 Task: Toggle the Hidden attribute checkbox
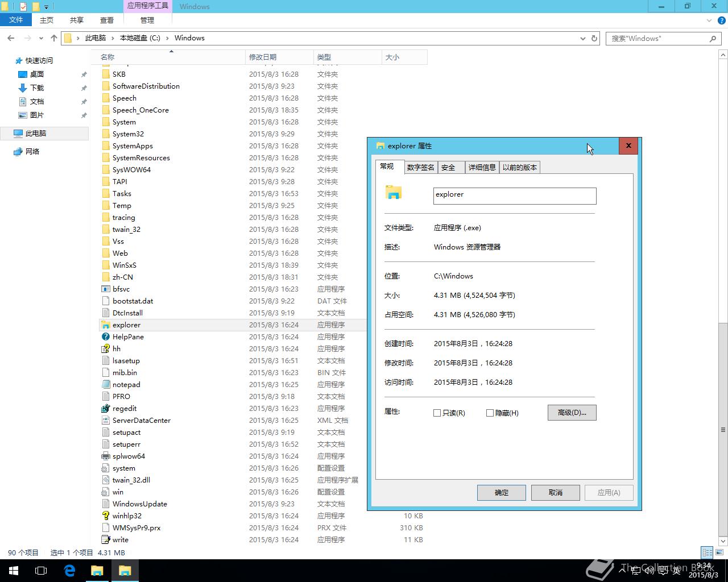[x=490, y=413]
